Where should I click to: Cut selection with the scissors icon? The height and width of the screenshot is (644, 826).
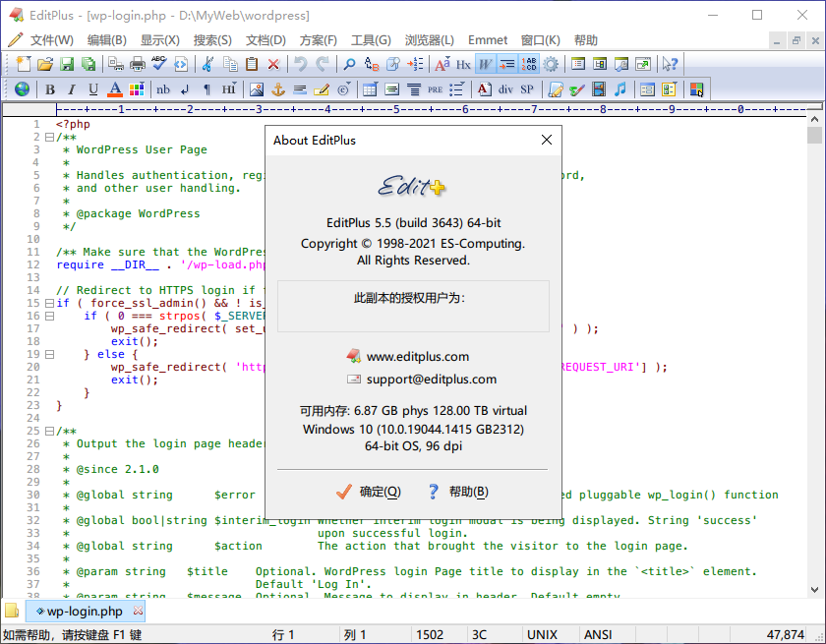[x=207, y=64]
